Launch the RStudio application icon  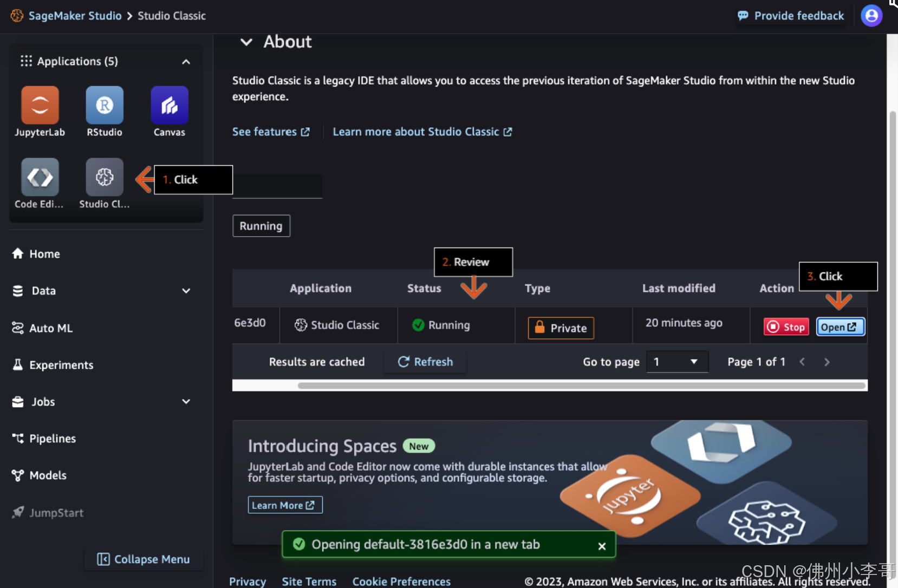pos(105,105)
